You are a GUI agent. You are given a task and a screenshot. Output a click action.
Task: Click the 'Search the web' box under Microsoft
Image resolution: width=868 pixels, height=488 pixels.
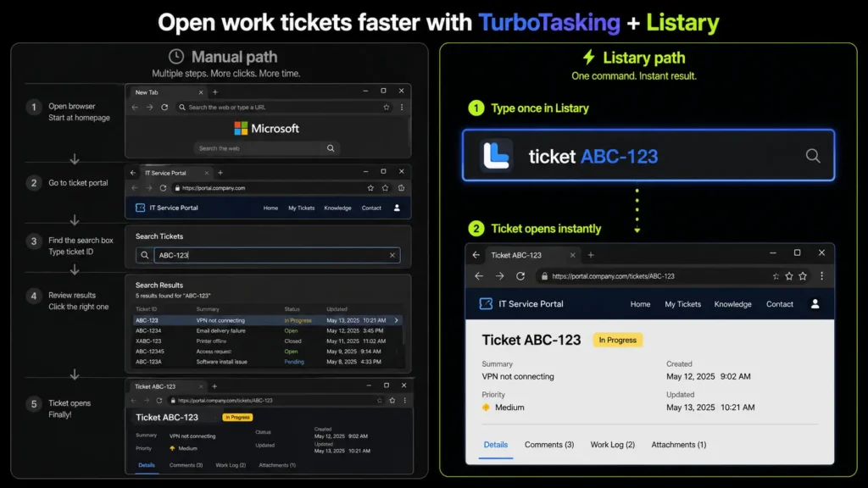259,148
